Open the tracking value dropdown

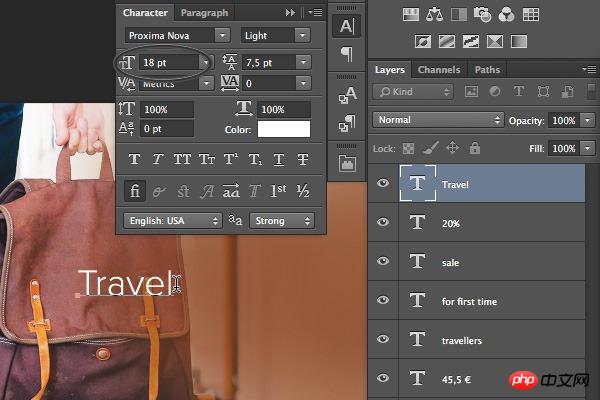pyautogui.click(x=303, y=83)
